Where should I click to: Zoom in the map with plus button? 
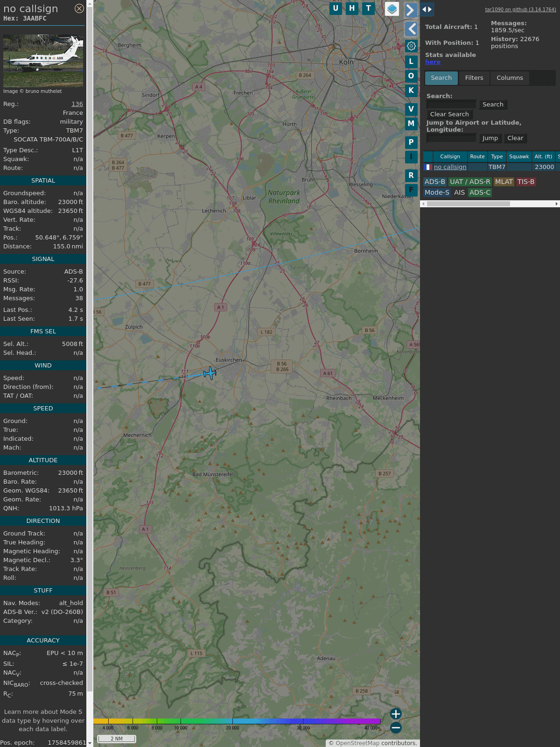coord(396,714)
